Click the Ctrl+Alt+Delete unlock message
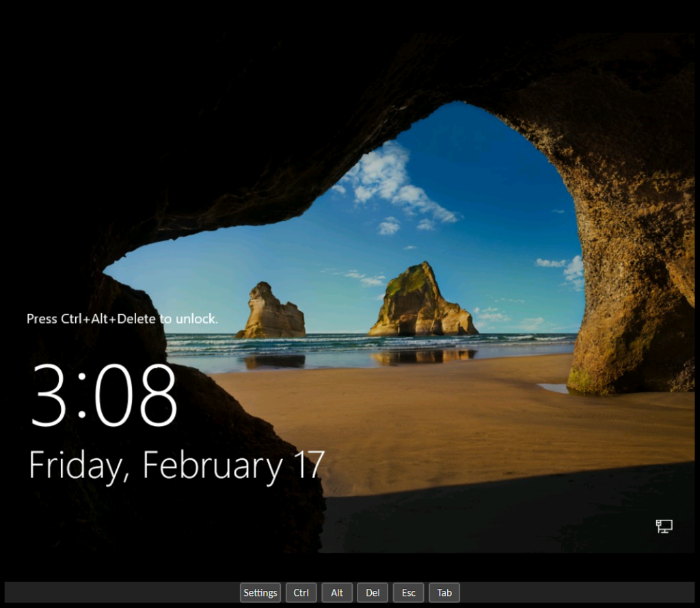 tap(122, 319)
